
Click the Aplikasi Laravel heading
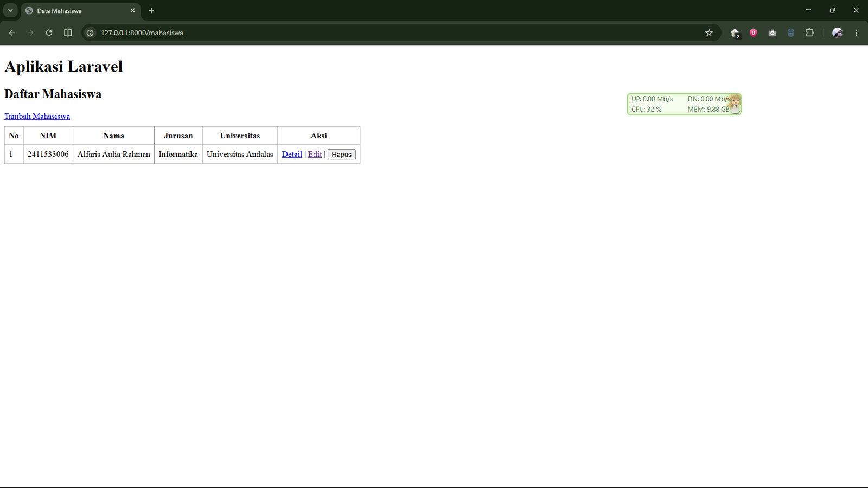tap(63, 67)
